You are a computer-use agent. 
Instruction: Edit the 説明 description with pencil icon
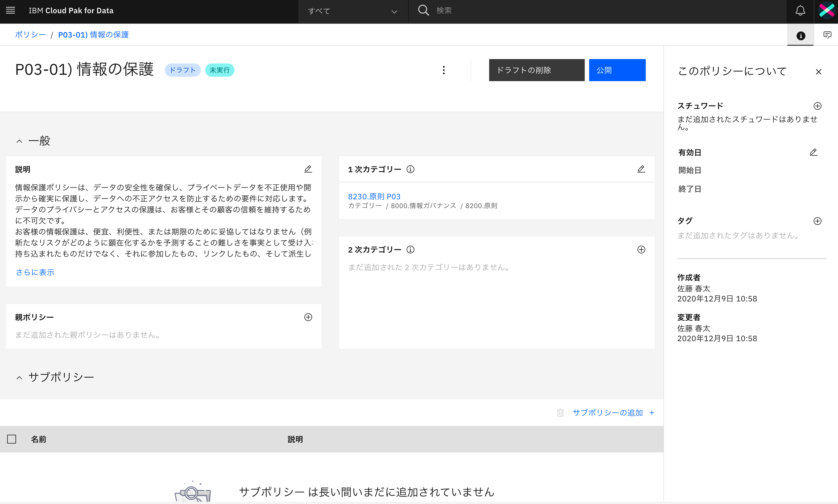(308, 169)
